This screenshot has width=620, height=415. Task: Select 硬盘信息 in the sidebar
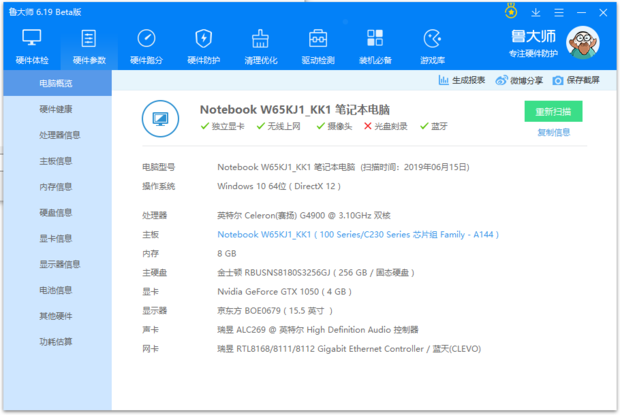57,212
